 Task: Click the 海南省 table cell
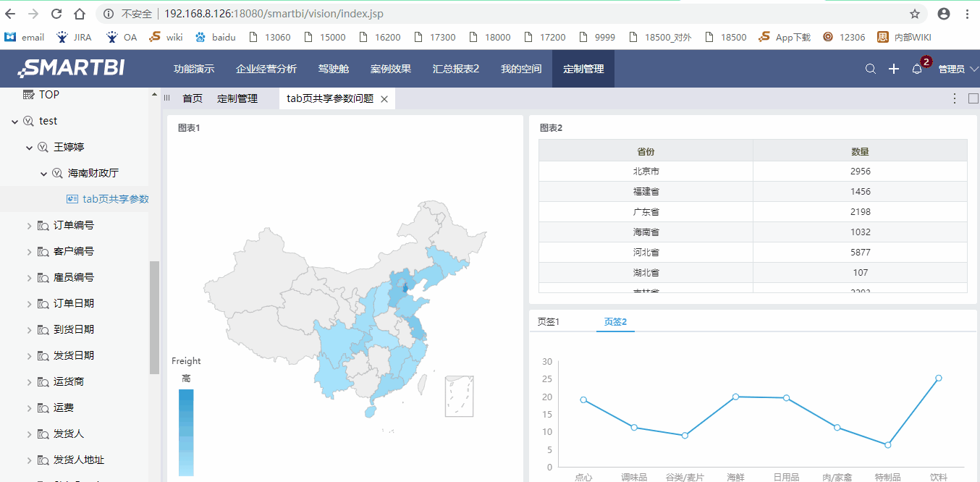[x=646, y=232]
